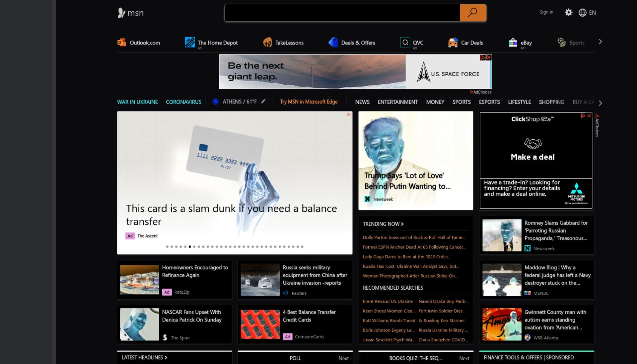
Task: Click the MSNBC source icon
Action: (x=528, y=293)
